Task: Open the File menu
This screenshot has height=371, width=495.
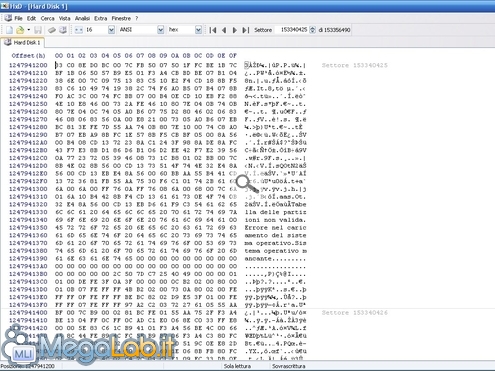Action: point(18,18)
